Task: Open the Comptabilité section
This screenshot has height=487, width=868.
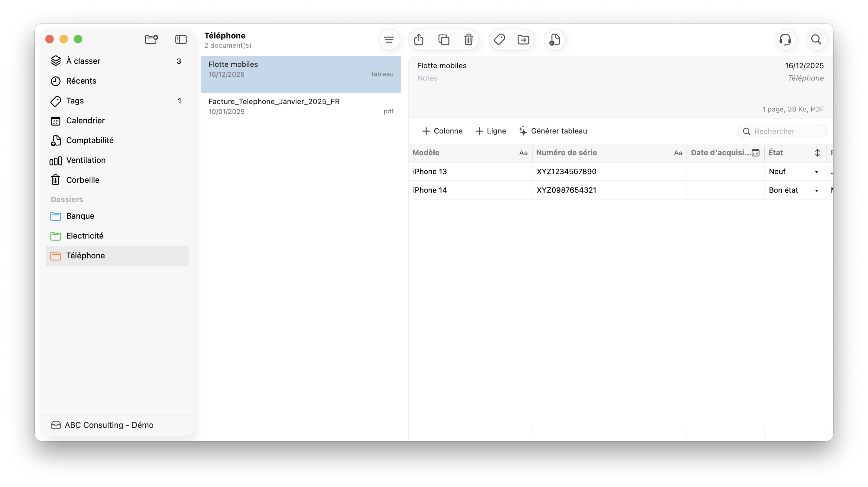Action: click(89, 140)
